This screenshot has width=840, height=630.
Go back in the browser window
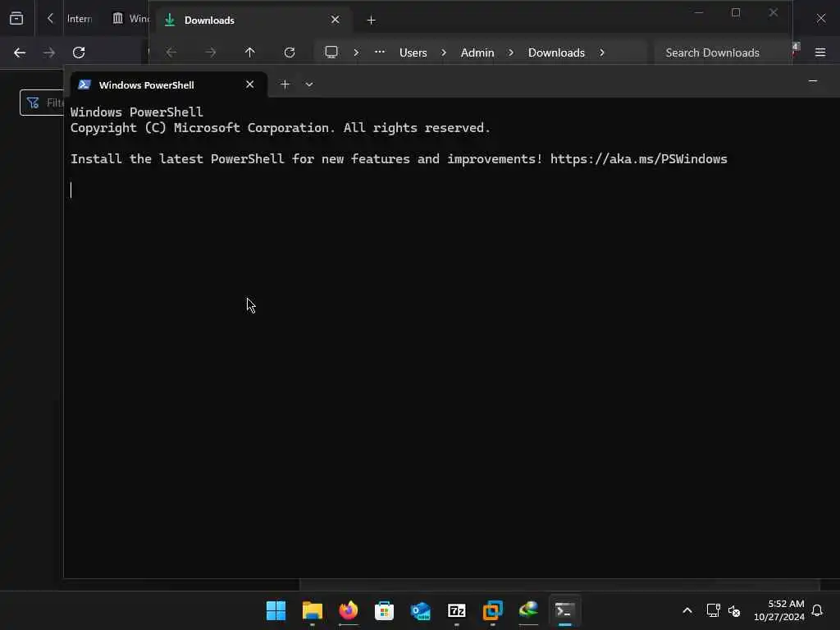pyautogui.click(x=20, y=52)
